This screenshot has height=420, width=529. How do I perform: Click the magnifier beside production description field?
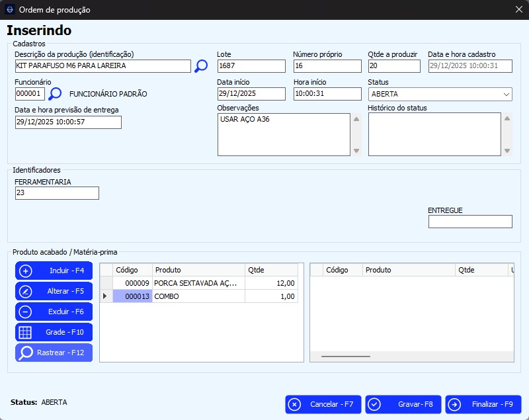pos(201,66)
